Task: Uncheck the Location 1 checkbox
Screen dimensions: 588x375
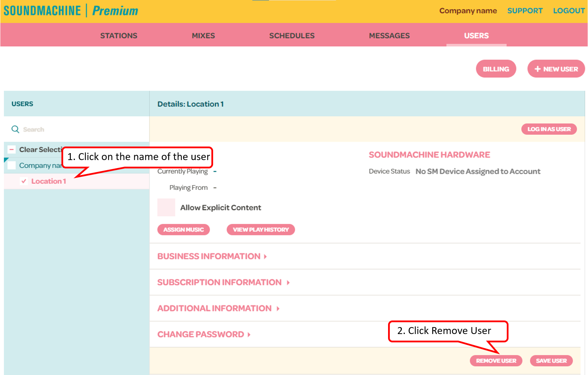Action: click(x=24, y=181)
